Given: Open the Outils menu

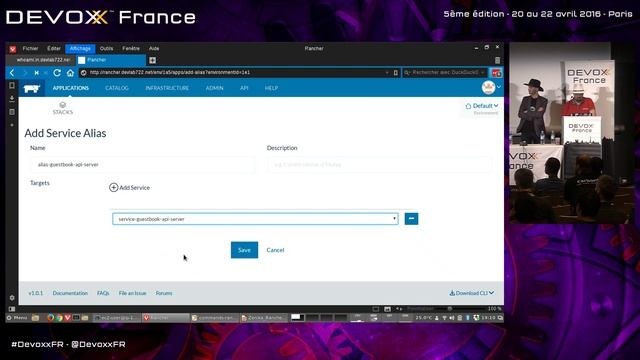Looking at the screenshot, I should tap(106, 49).
